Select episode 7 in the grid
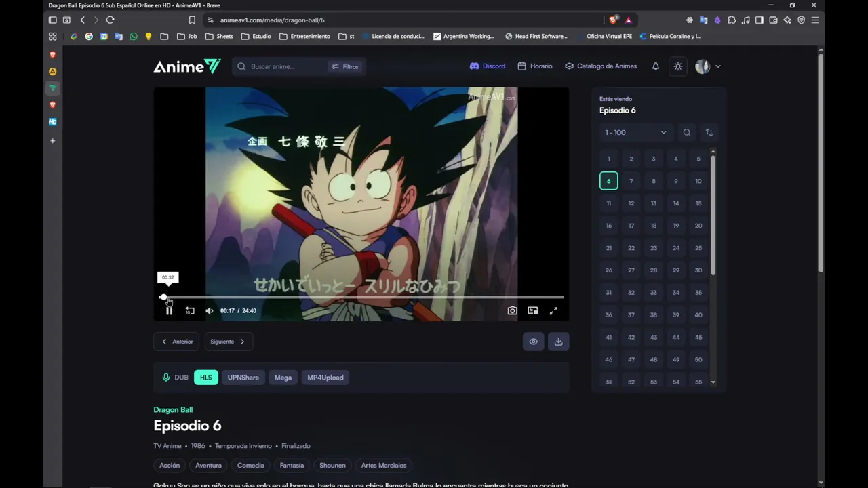868x488 pixels. [x=631, y=181]
